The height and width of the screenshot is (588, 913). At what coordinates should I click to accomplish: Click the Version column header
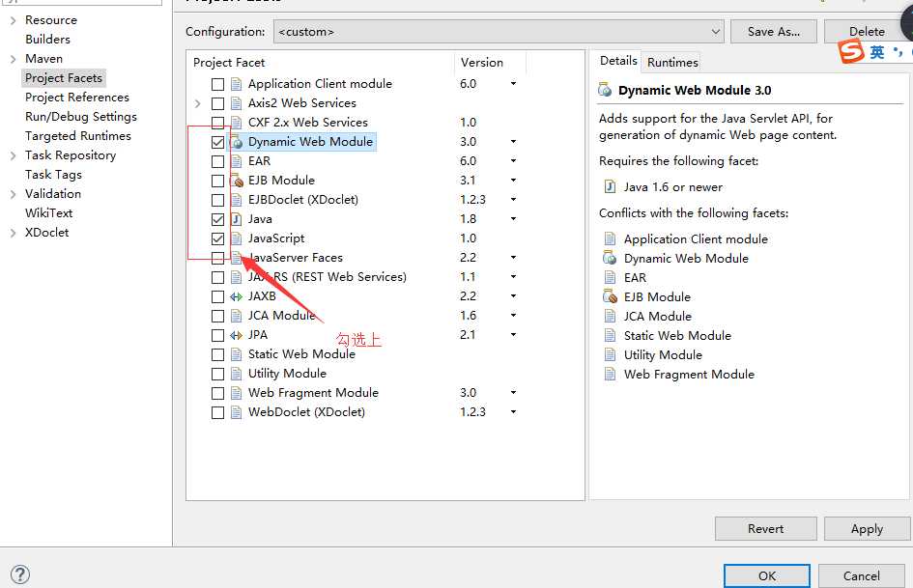tap(490, 63)
